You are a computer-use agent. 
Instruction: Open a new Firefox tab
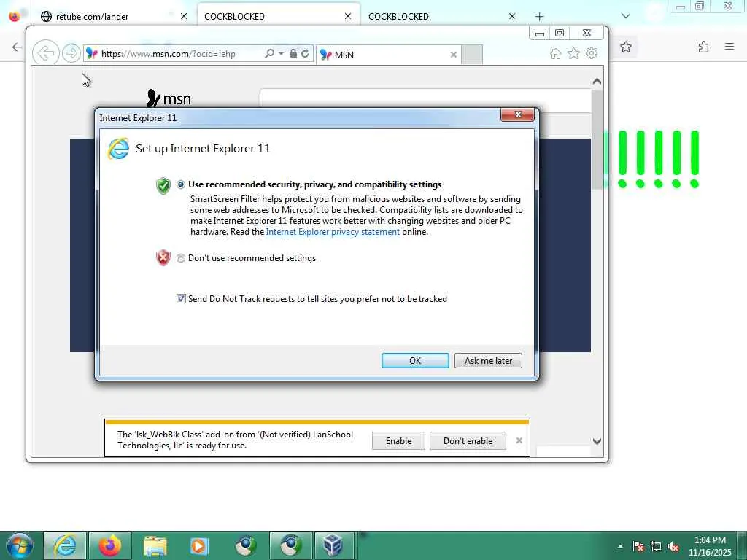tap(539, 17)
